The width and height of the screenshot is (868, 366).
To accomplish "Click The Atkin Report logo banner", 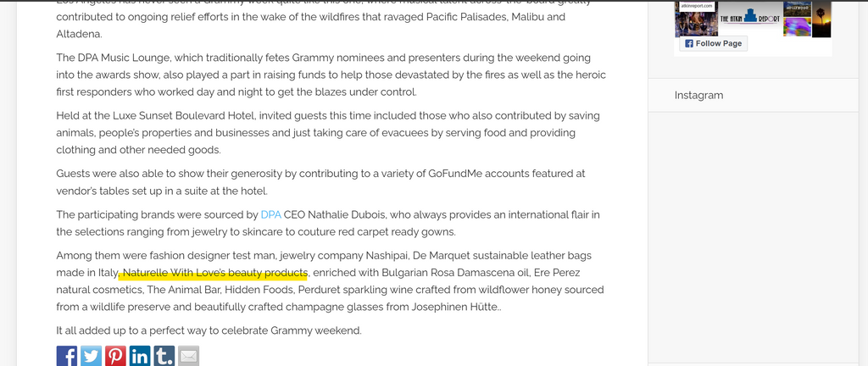I will [x=751, y=19].
